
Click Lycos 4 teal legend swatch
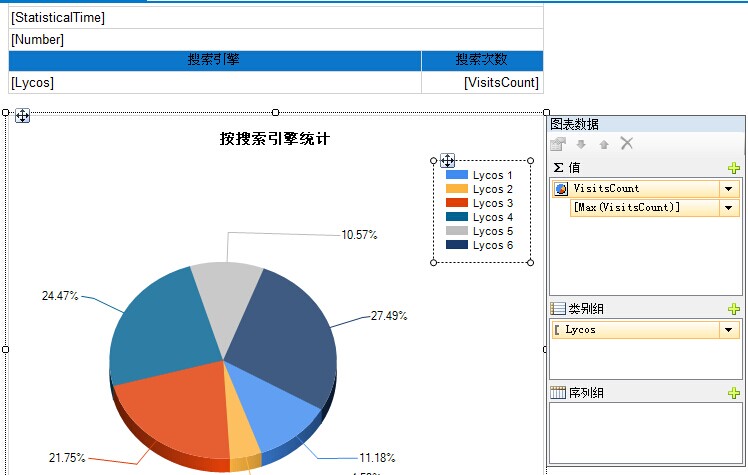457,217
